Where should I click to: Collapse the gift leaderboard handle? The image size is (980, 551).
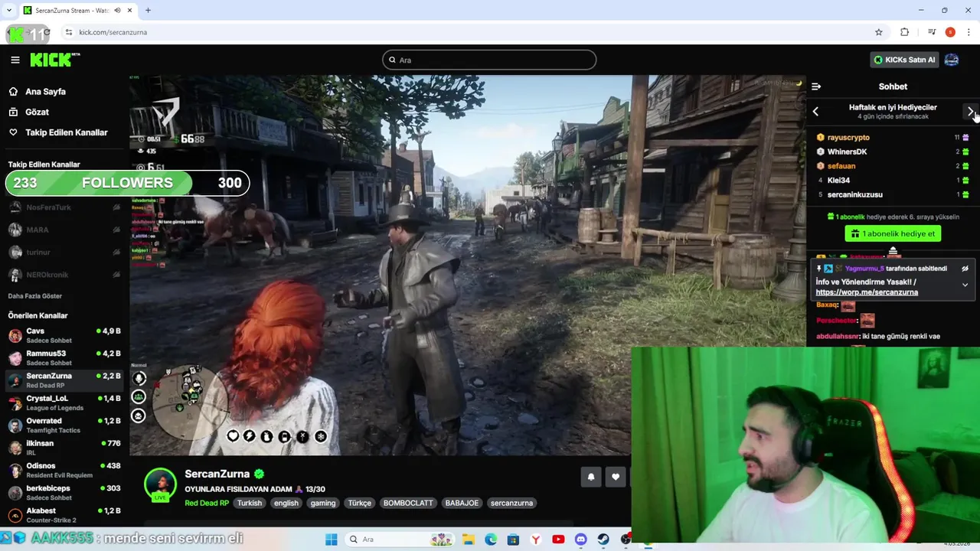click(x=893, y=250)
